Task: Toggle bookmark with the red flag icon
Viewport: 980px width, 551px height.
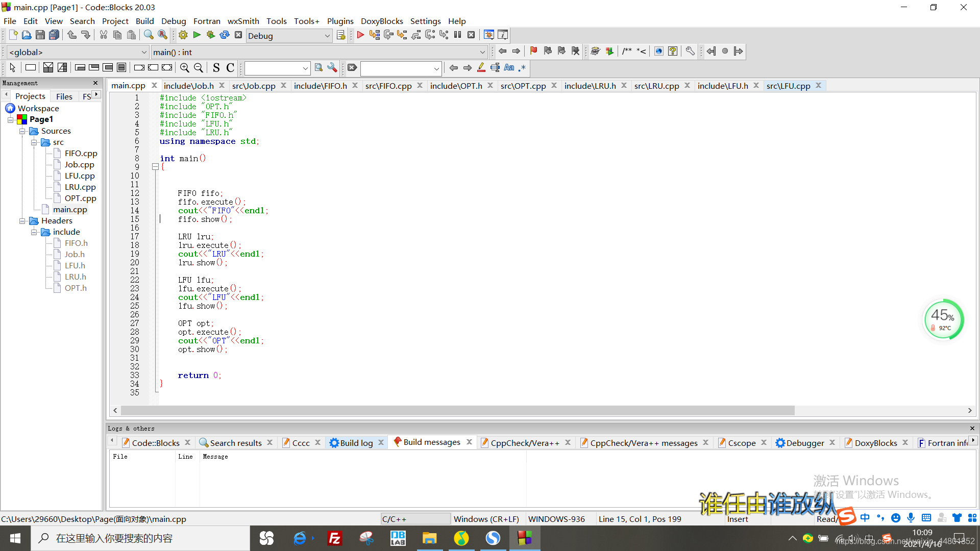Action: [x=533, y=51]
